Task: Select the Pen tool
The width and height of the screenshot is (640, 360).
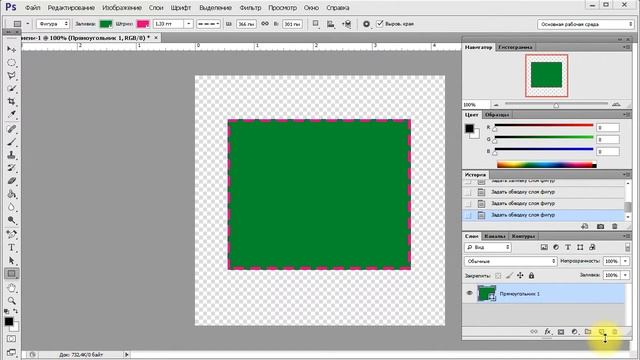Action: pyautogui.click(x=11, y=234)
